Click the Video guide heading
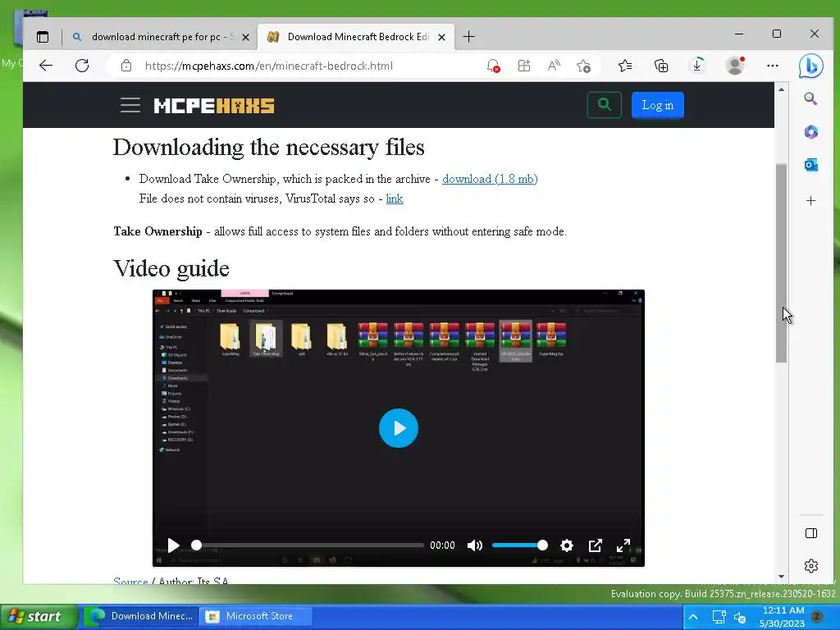 [x=171, y=268]
